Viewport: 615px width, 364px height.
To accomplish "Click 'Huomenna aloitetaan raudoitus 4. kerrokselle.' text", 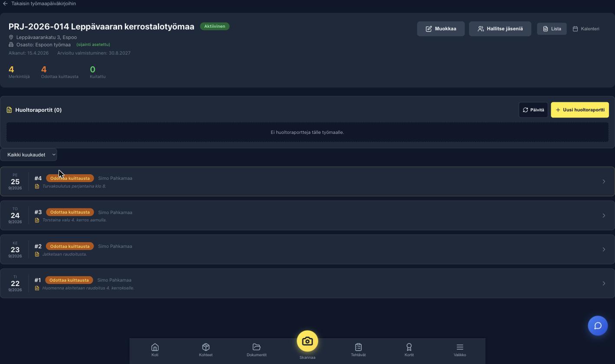I will tap(88, 288).
